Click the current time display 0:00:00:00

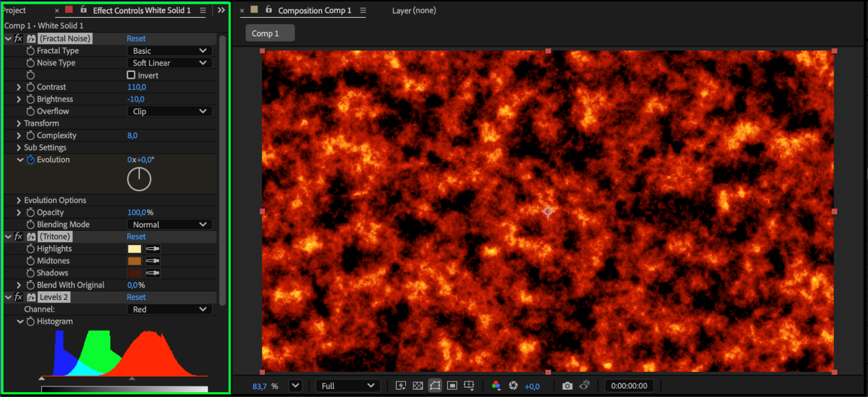[x=629, y=386]
